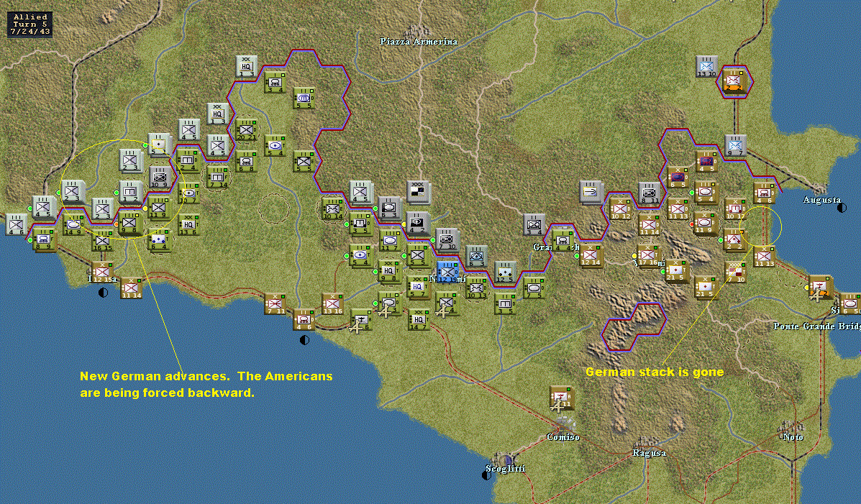Select the American 7 14 unit counter

tap(218, 177)
